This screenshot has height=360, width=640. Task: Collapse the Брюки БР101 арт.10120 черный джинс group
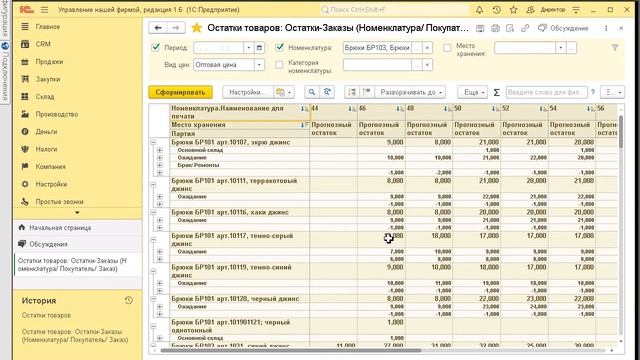click(153, 299)
